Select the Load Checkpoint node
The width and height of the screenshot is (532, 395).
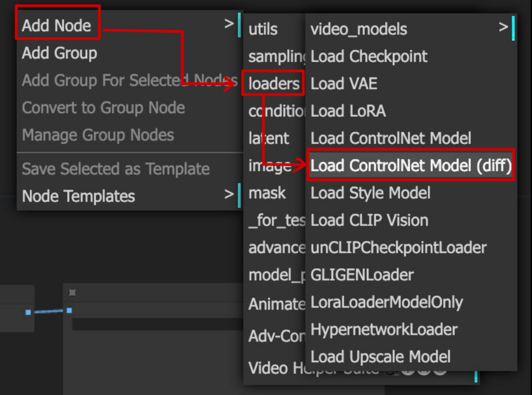369,56
